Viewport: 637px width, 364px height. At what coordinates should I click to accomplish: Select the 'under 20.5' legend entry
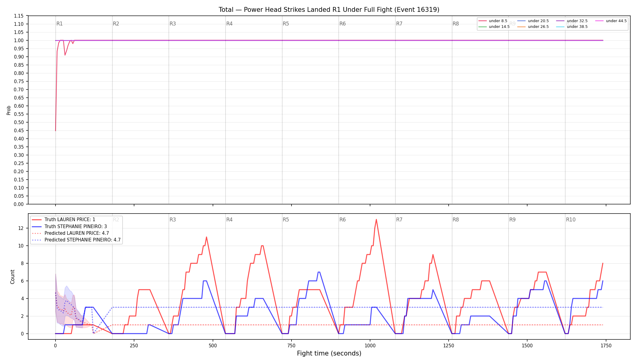(x=533, y=21)
